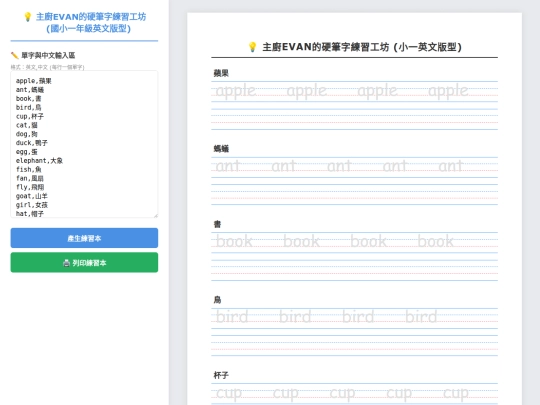The width and height of the screenshot is (540, 405).
Task: Click the 蘋果 label on the worksheet
Action: click(221, 73)
